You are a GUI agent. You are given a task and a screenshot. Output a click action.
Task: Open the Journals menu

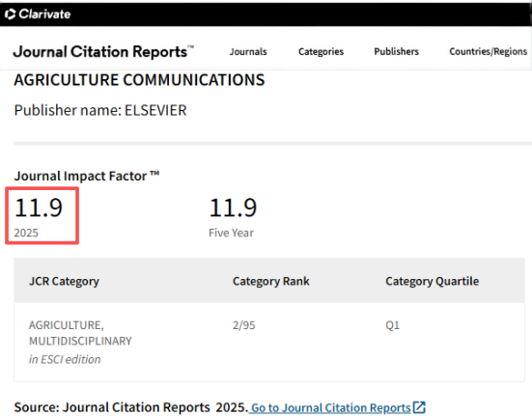click(248, 51)
